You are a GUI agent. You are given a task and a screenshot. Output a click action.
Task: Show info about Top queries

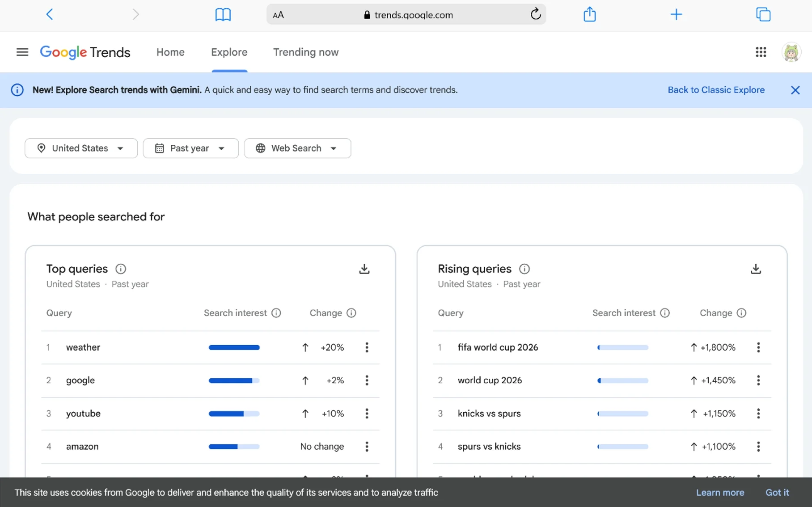tap(121, 269)
